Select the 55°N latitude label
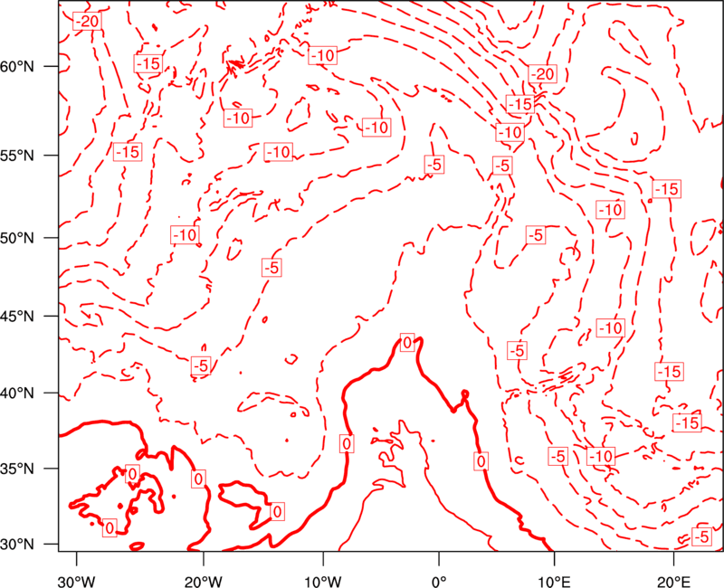Viewport: 724px width, 588px height. [17, 156]
